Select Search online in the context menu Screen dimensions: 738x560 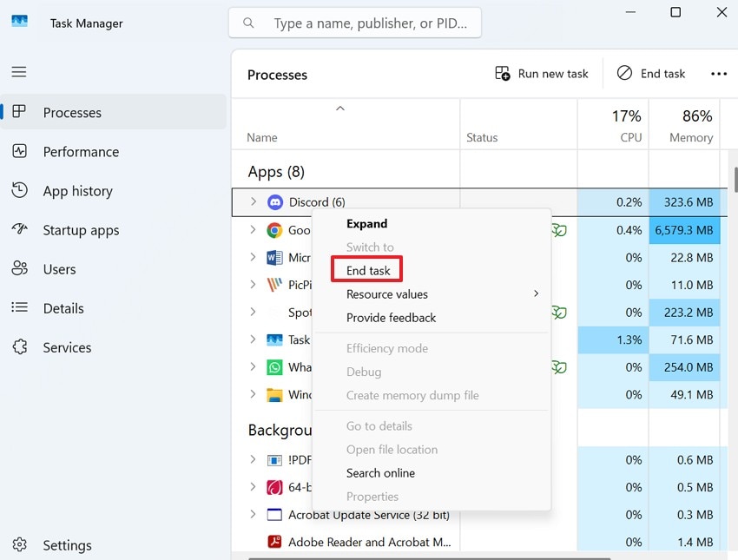coord(380,472)
